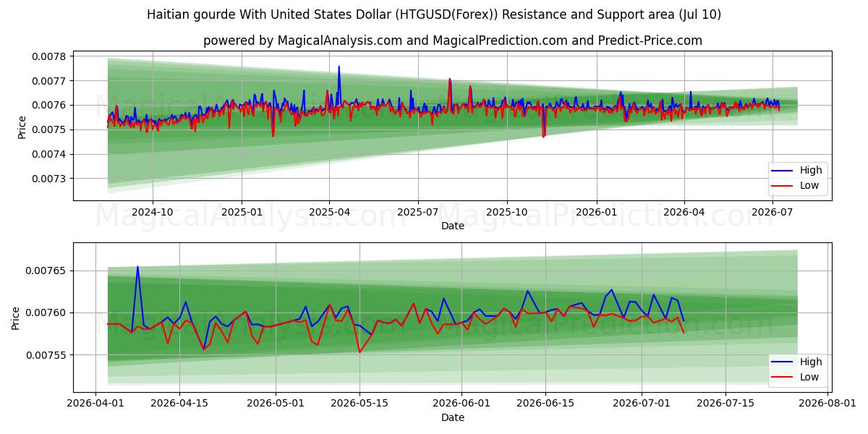The width and height of the screenshot is (868, 434).
Task: Click the 2026-06-01 date label
Action: pyautogui.click(x=462, y=404)
